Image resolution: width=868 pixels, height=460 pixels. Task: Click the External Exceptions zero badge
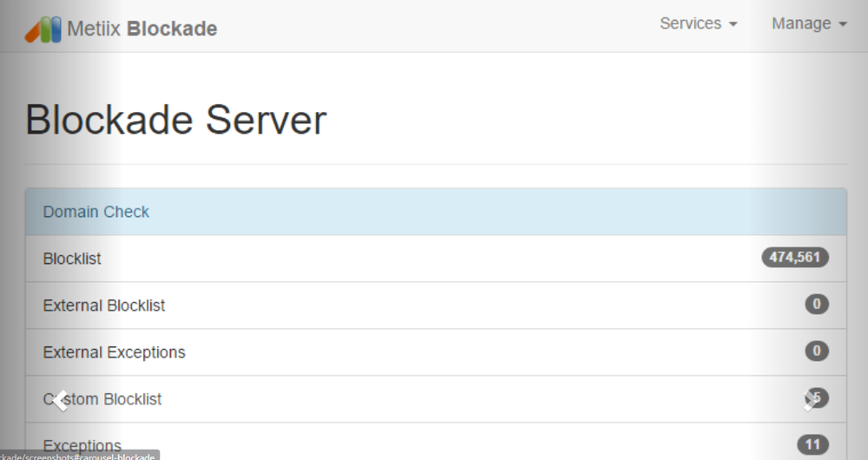click(817, 351)
